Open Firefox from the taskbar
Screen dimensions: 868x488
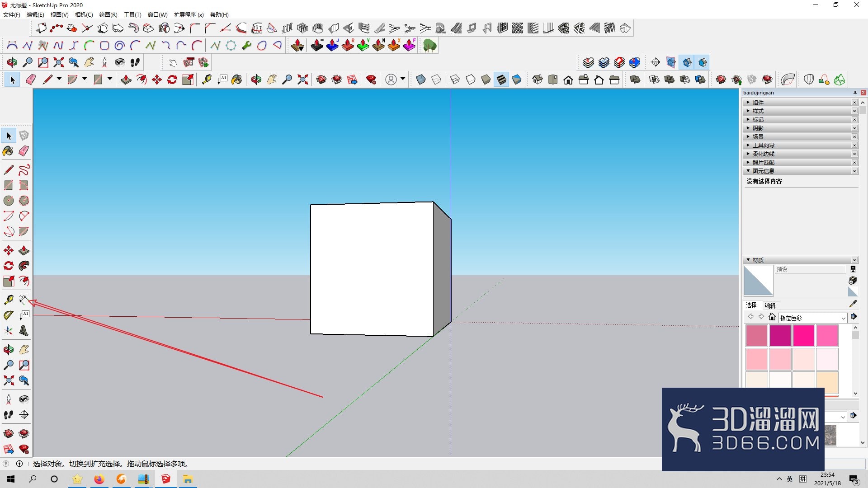coord(99,479)
